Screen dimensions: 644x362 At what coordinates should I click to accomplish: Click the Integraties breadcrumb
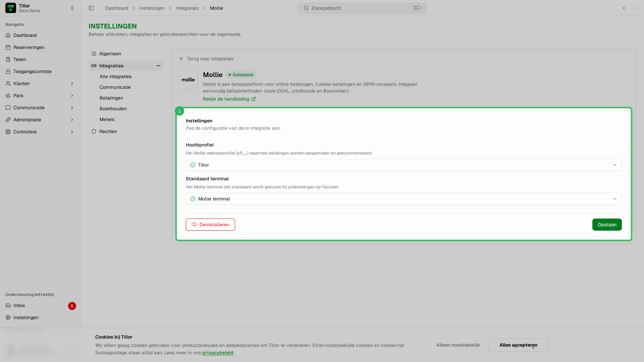coord(187,8)
